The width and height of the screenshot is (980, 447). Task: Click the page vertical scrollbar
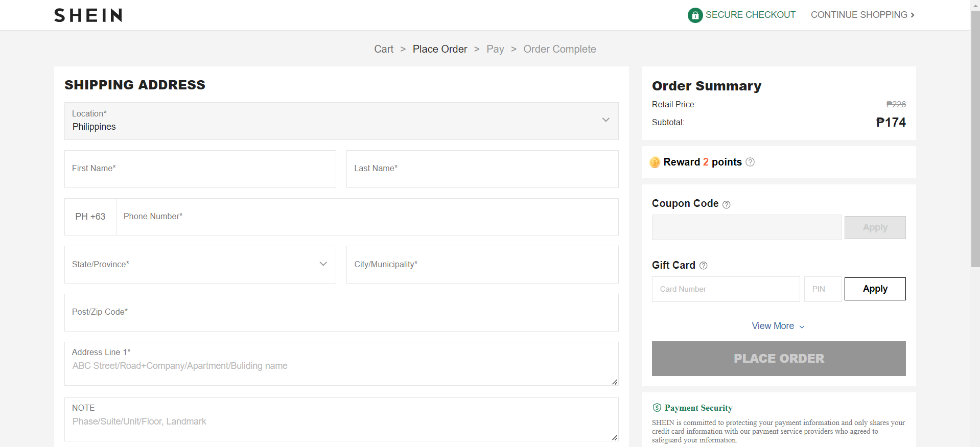click(x=975, y=138)
